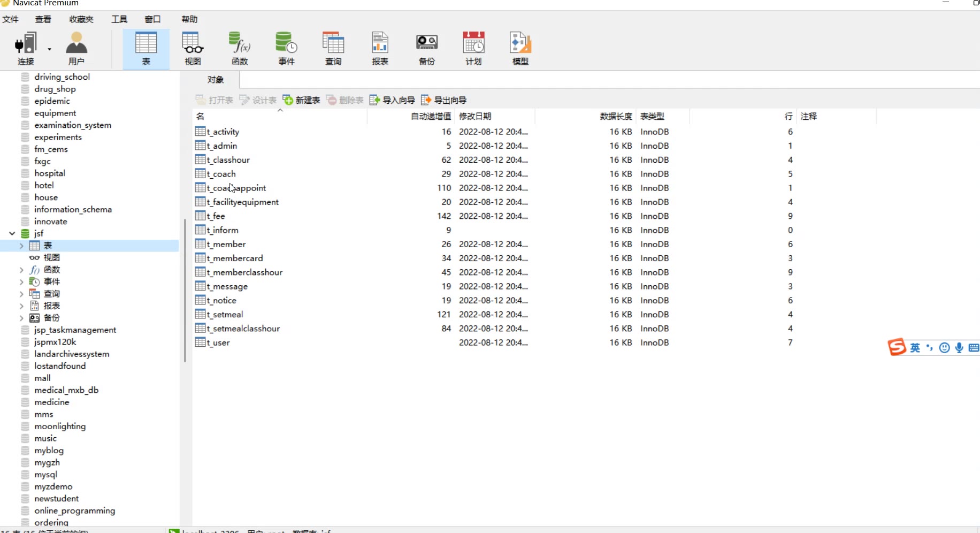Click the 删除表 (Delete Table) button

click(345, 100)
